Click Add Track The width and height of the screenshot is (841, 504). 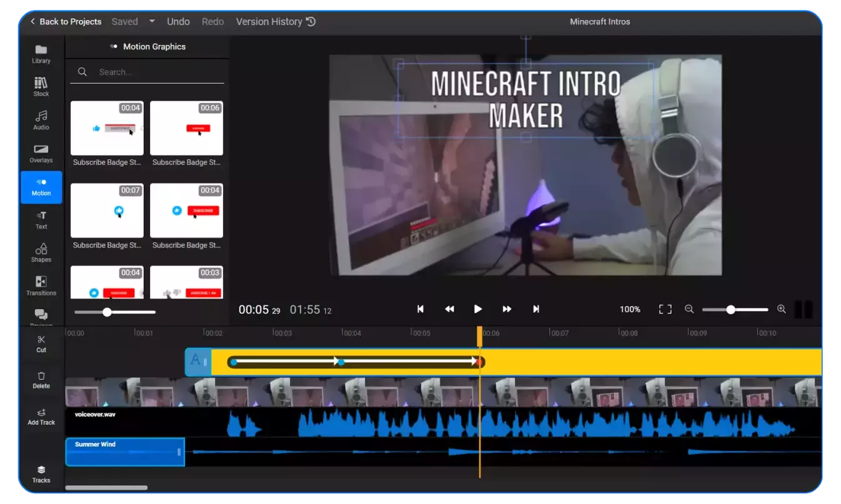[x=41, y=416]
